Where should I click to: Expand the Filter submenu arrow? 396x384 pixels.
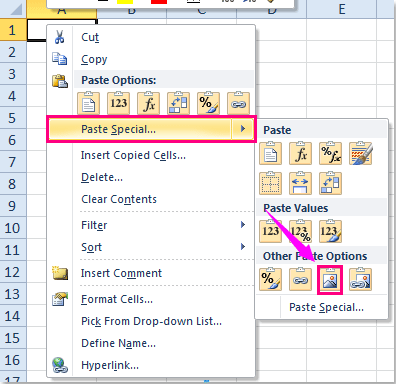(243, 225)
